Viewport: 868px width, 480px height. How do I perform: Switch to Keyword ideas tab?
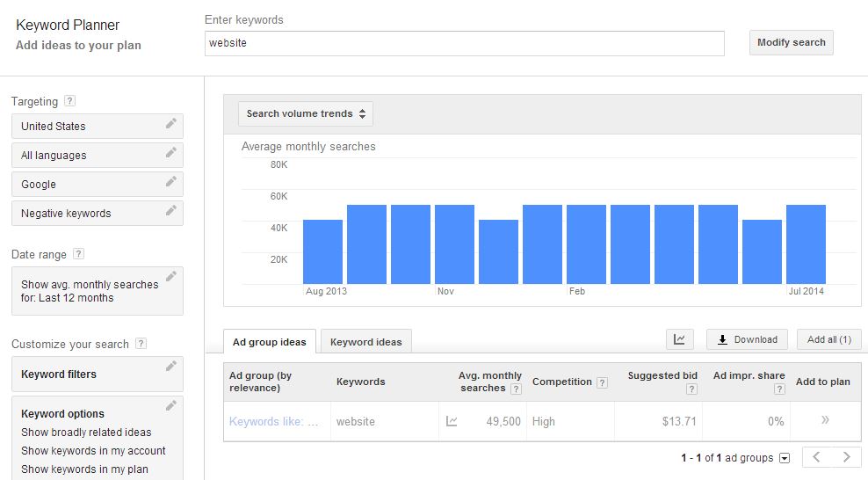[x=365, y=342]
